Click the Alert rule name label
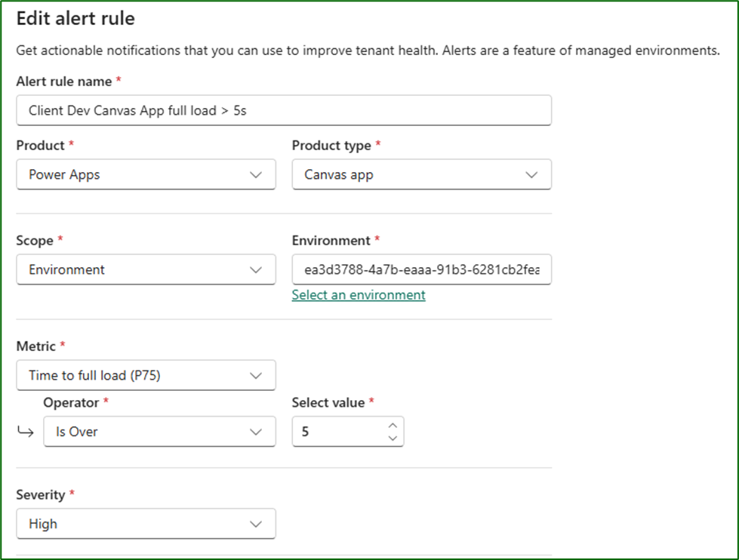 click(63, 81)
